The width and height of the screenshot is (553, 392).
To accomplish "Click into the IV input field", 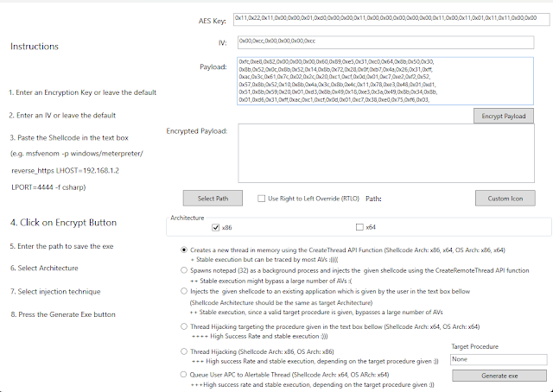I will (x=385, y=42).
